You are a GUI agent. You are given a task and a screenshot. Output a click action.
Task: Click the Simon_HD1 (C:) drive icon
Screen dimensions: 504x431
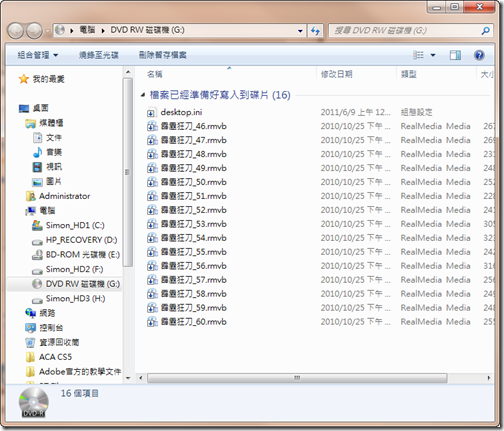(x=37, y=226)
